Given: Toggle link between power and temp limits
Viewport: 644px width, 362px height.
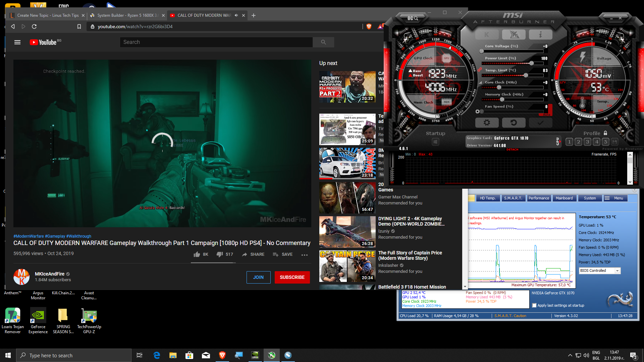Looking at the screenshot, I should pos(480,70).
